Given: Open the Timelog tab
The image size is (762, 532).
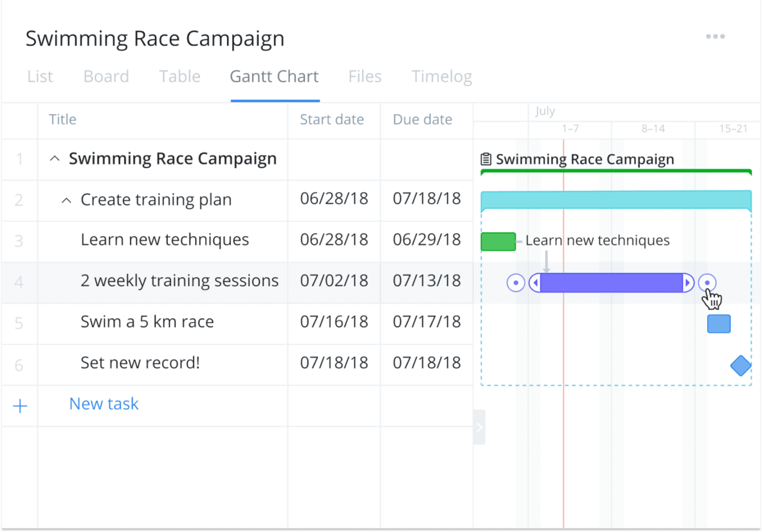Looking at the screenshot, I should [442, 77].
